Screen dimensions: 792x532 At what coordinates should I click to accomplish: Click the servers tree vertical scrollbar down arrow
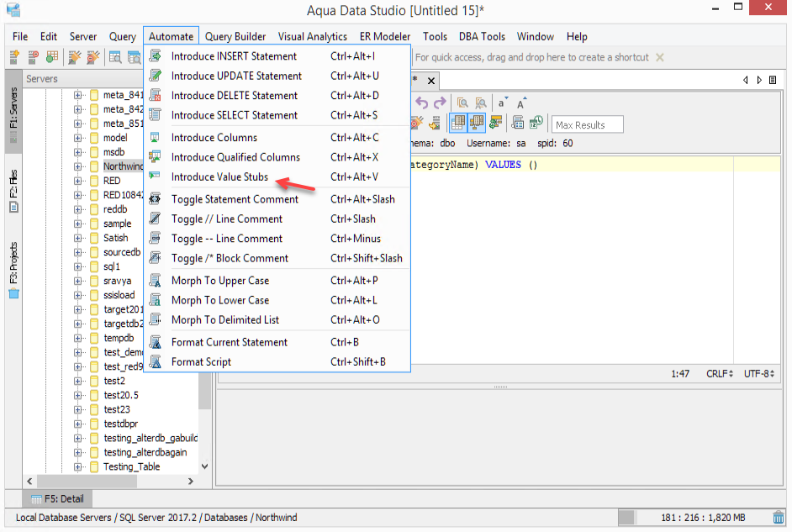(x=204, y=466)
